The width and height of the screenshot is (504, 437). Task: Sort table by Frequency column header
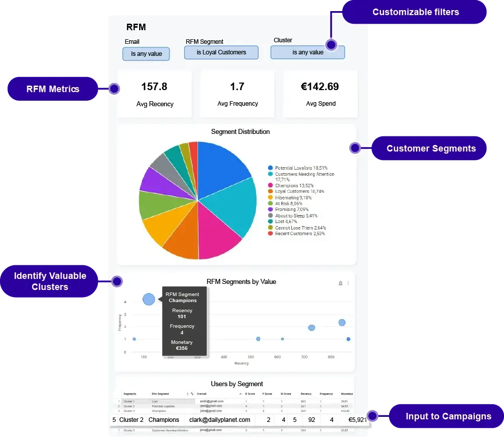point(326,394)
